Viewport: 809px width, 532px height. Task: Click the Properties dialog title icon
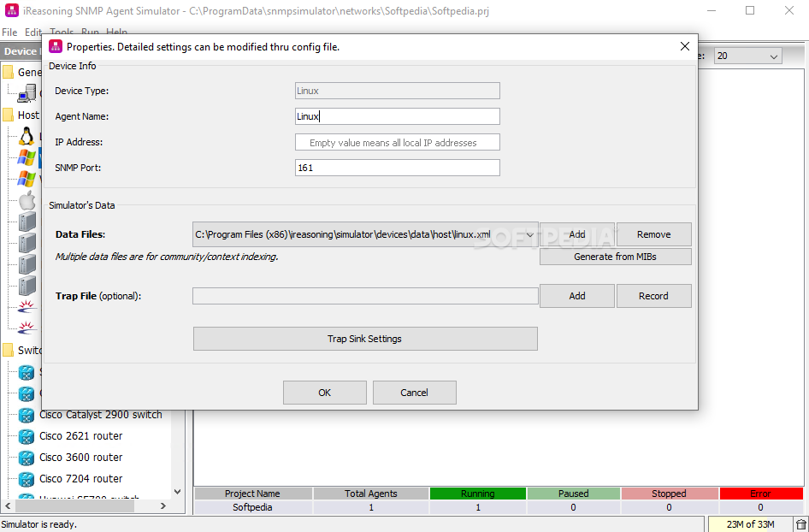point(56,46)
